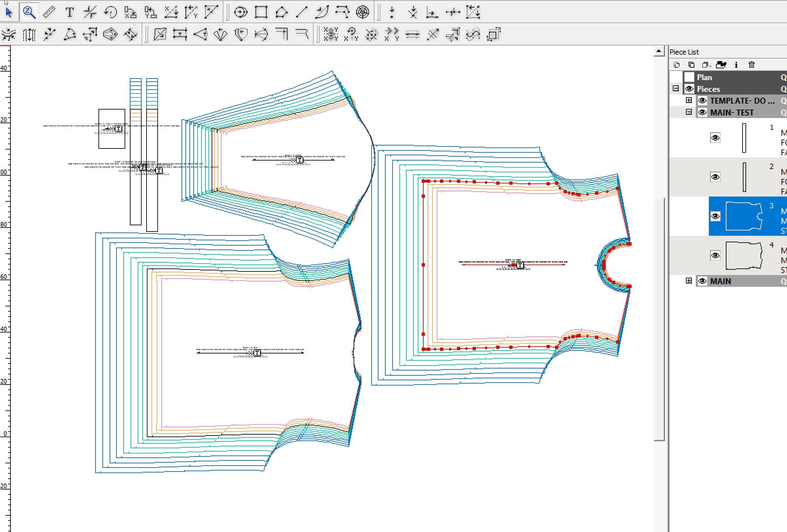Screen dimensions: 787x532
Task: Expand the MAIN group
Action: (689, 281)
